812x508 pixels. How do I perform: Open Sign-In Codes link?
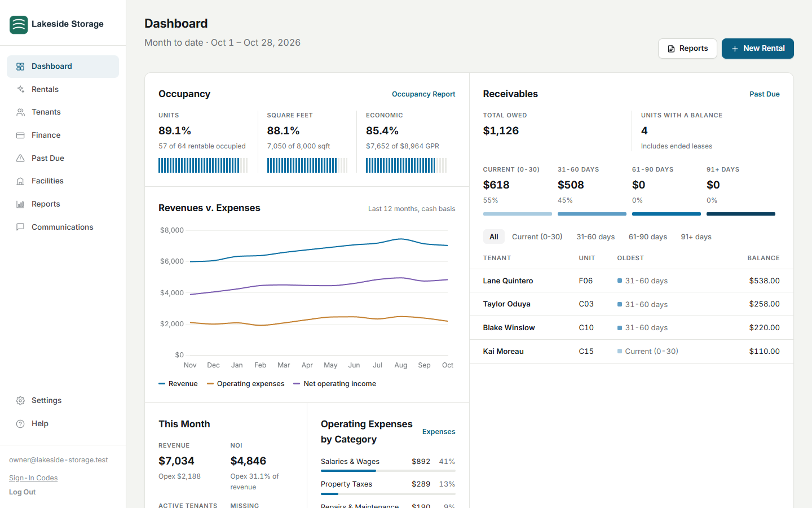point(33,478)
